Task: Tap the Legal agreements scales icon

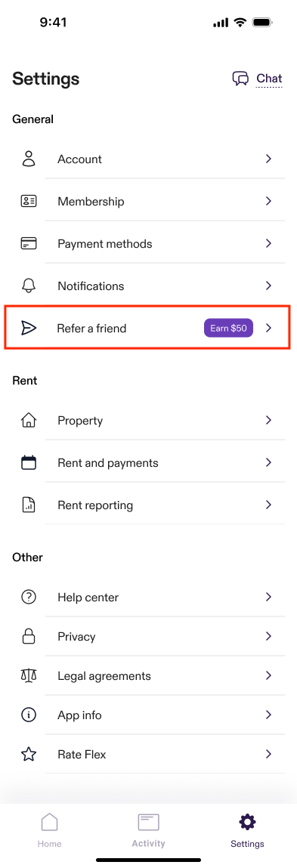Action: (28, 676)
